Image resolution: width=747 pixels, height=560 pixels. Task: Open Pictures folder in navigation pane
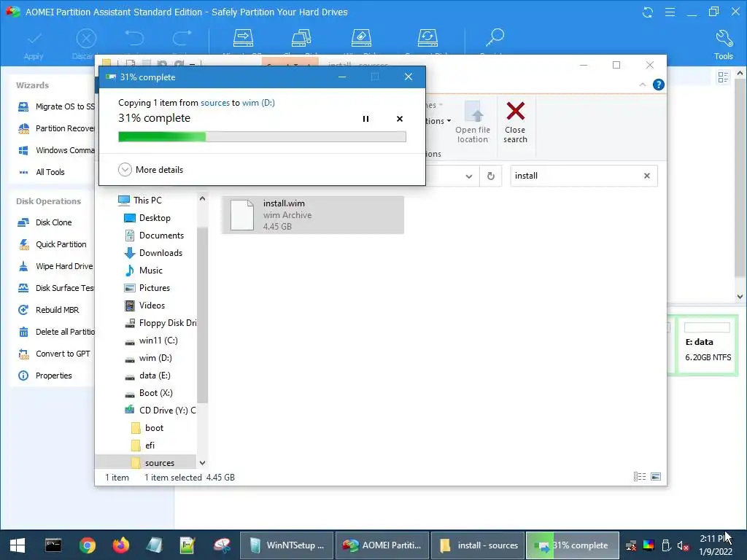click(147, 287)
